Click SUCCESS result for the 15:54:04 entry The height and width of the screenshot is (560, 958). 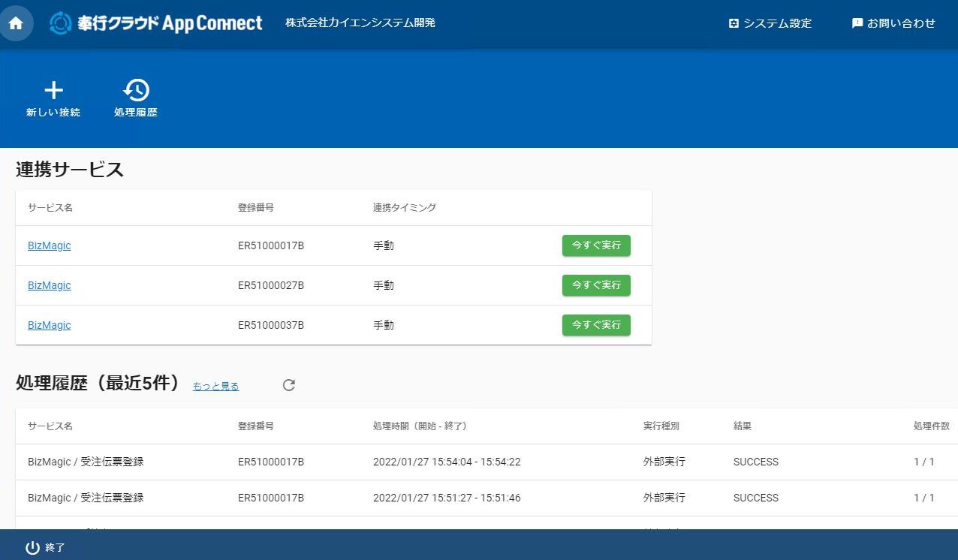[x=756, y=462]
